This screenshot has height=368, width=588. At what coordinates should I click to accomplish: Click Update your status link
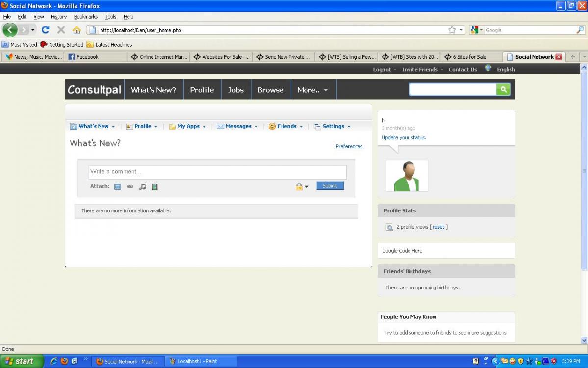pyautogui.click(x=404, y=138)
